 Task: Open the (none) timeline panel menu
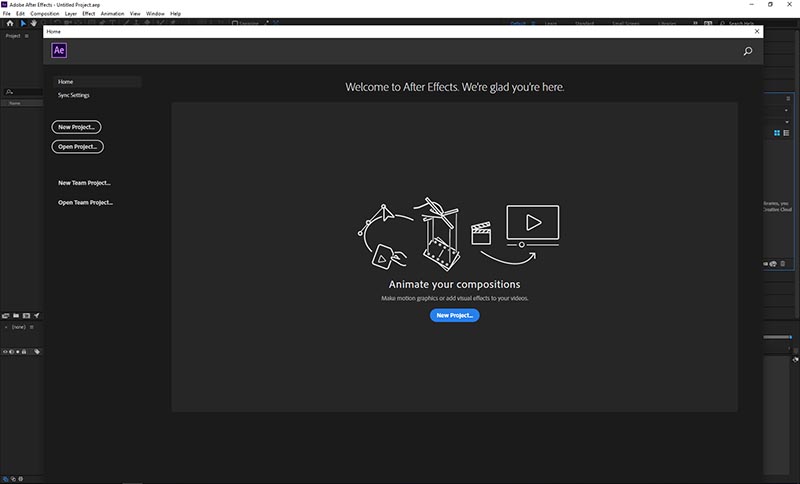(32, 327)
